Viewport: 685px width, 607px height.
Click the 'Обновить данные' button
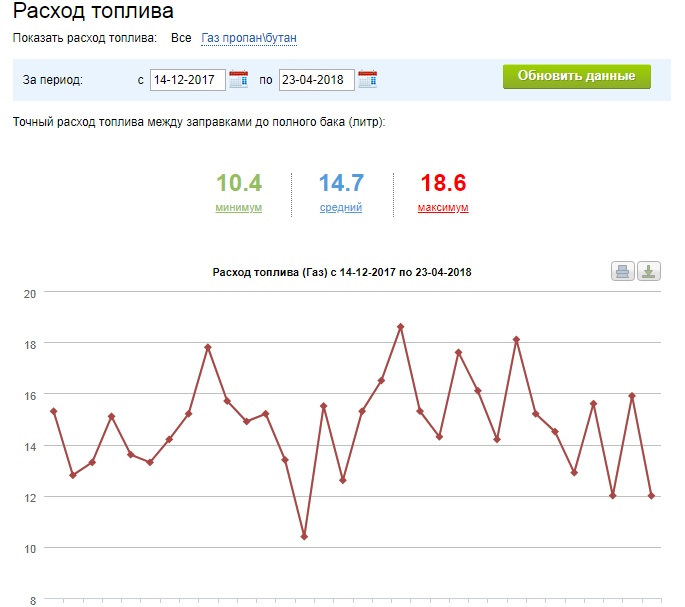(577, 76)
